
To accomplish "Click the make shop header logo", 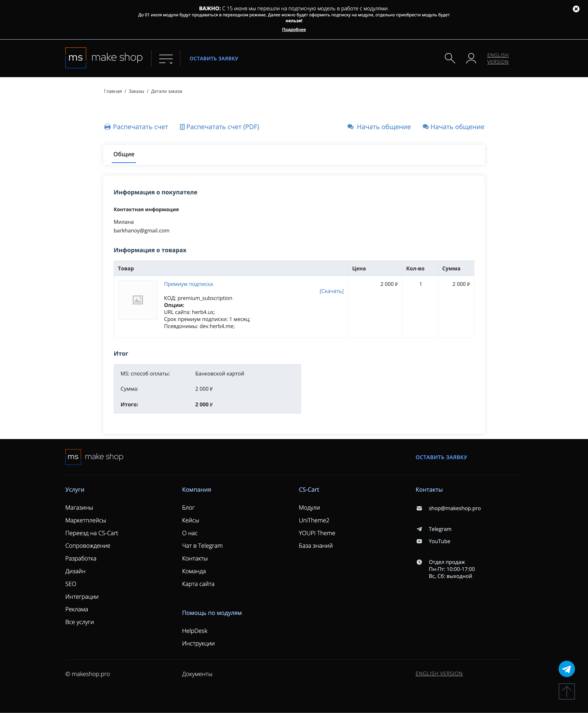I will 104,58.
